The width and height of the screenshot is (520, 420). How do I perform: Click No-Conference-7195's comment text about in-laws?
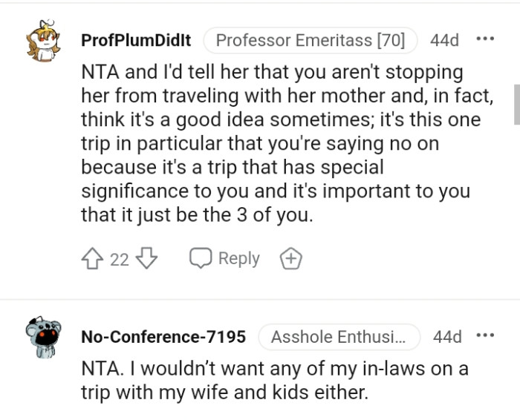point(275,380)
